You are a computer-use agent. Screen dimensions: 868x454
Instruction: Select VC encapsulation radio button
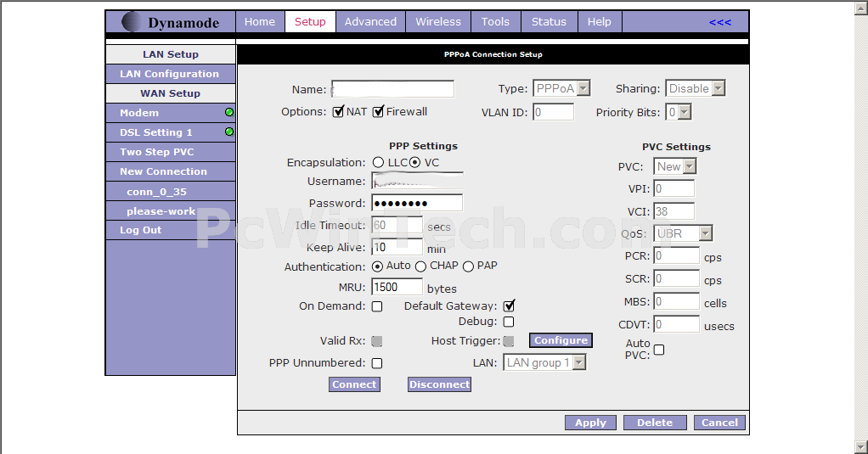pyautogui.click(x=414, y=163)
